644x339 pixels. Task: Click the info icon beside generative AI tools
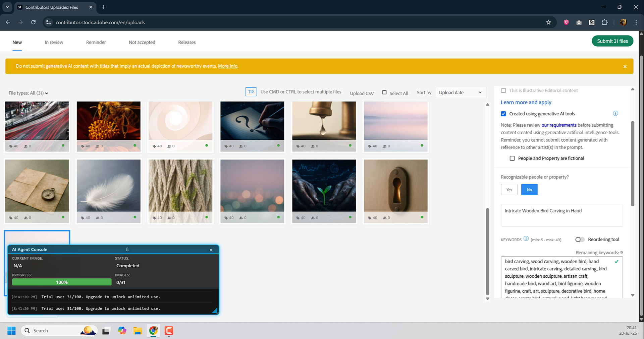pos(615,114)
